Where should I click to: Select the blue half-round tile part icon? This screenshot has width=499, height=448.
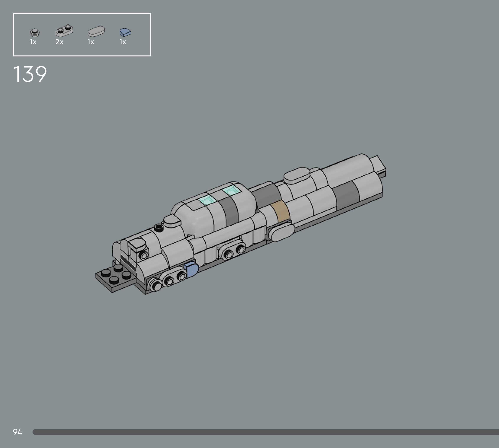[125, 32]
